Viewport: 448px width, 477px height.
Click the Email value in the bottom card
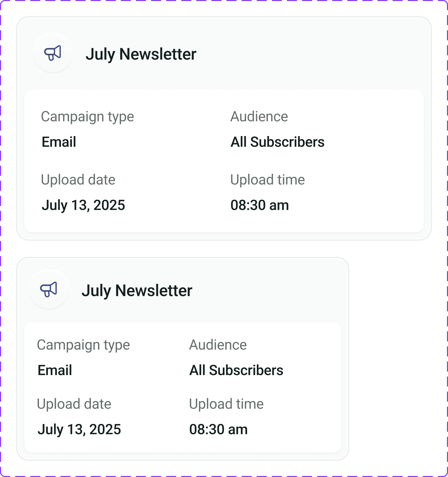pos(55,370)
